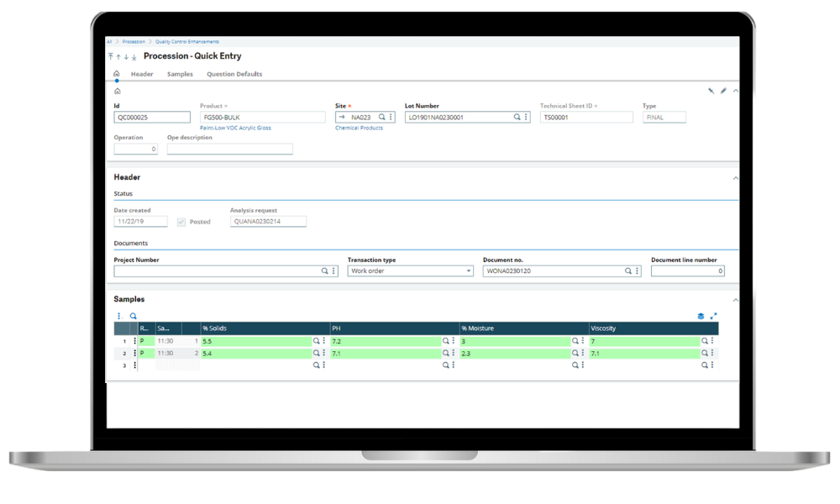Select the 2.3 % Moisture cell
This screenshot has height=504, width=840.
click(516, 353)
